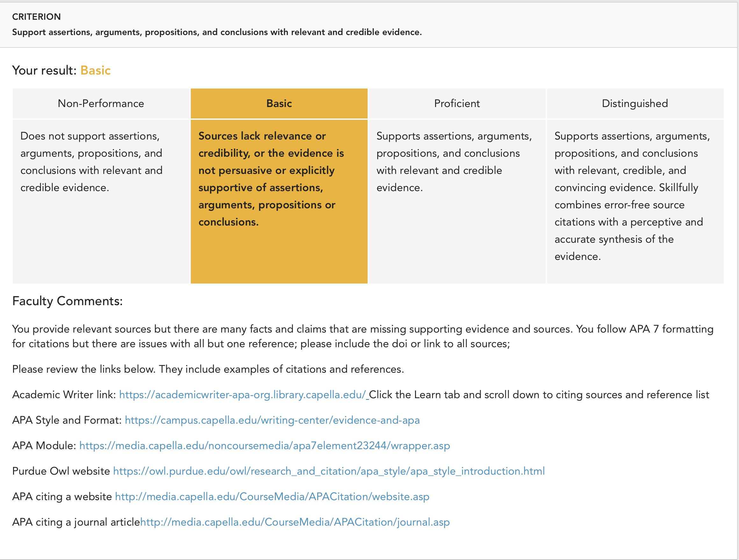Open the APA citing a journal article link
The image size is (739, 560).
tap(295, 522)
